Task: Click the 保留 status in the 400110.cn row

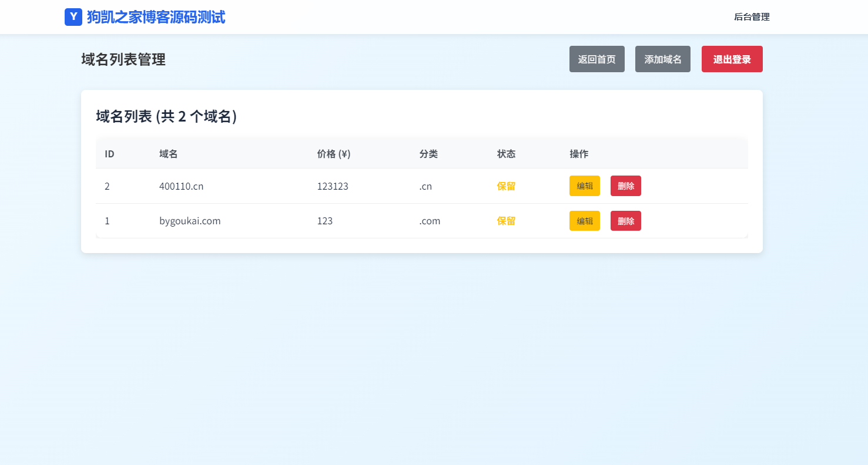Action: point(507,186)
